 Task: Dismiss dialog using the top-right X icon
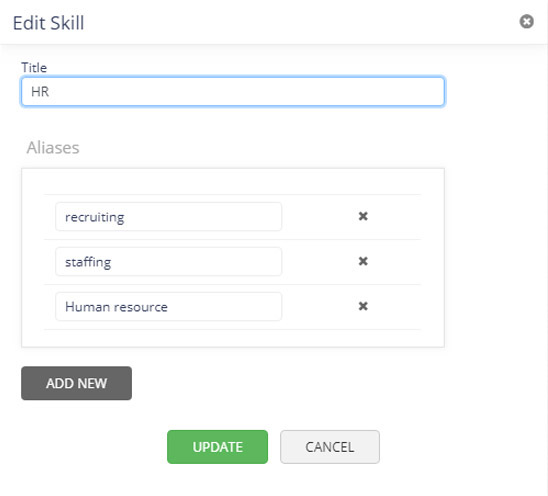(526, 21)
